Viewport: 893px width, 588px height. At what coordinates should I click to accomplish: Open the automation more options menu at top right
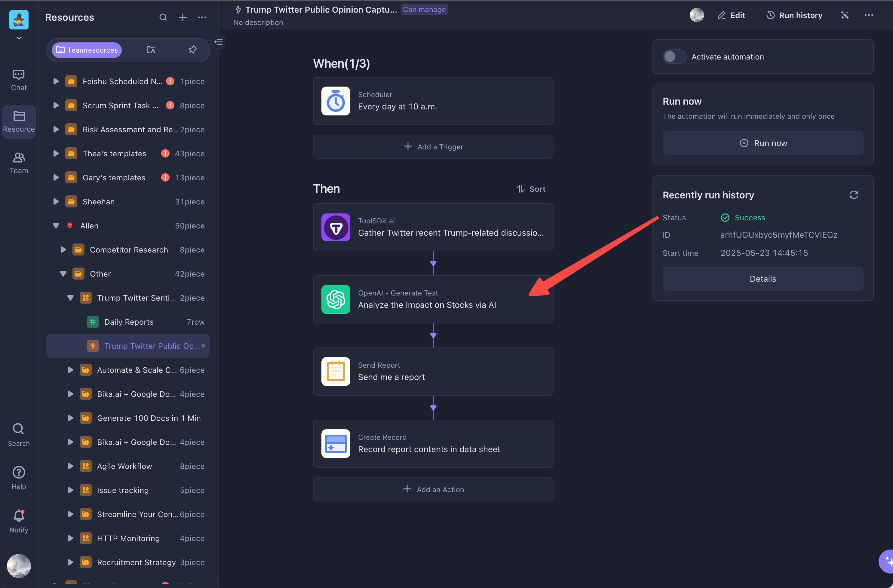tap(869, 15)
